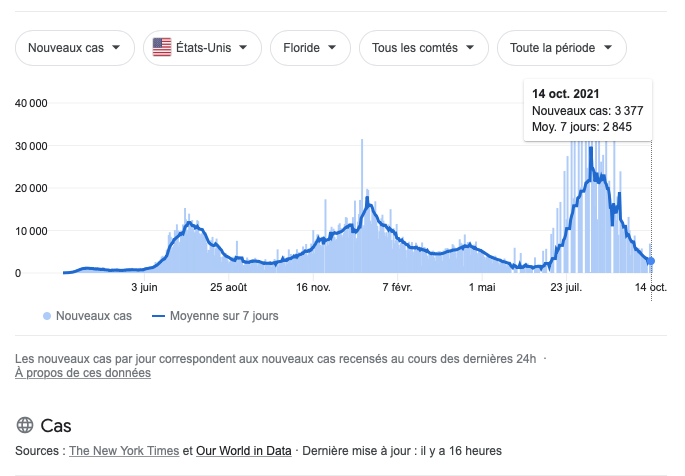685x476 pixels.
Task: Click the Moyenne sur 7 jours legend line
Action: click(157, 316)
